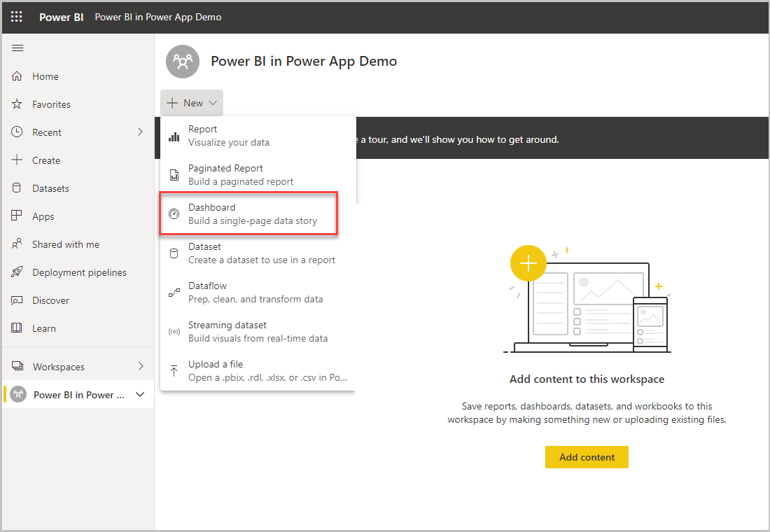Open Deployment pipelines page

(78, 272)
